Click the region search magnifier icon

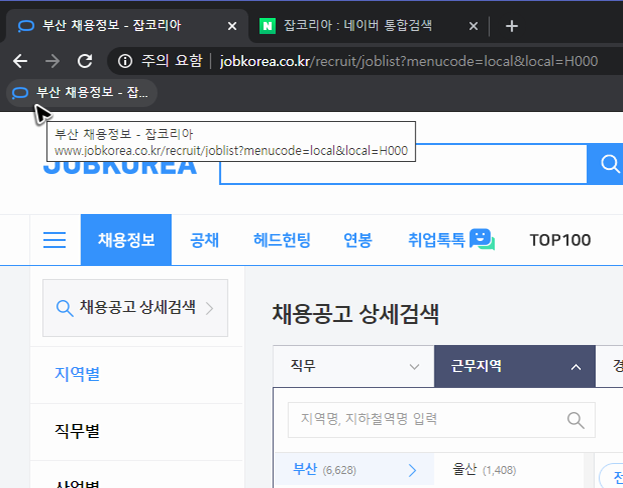(x=575, y=420)
